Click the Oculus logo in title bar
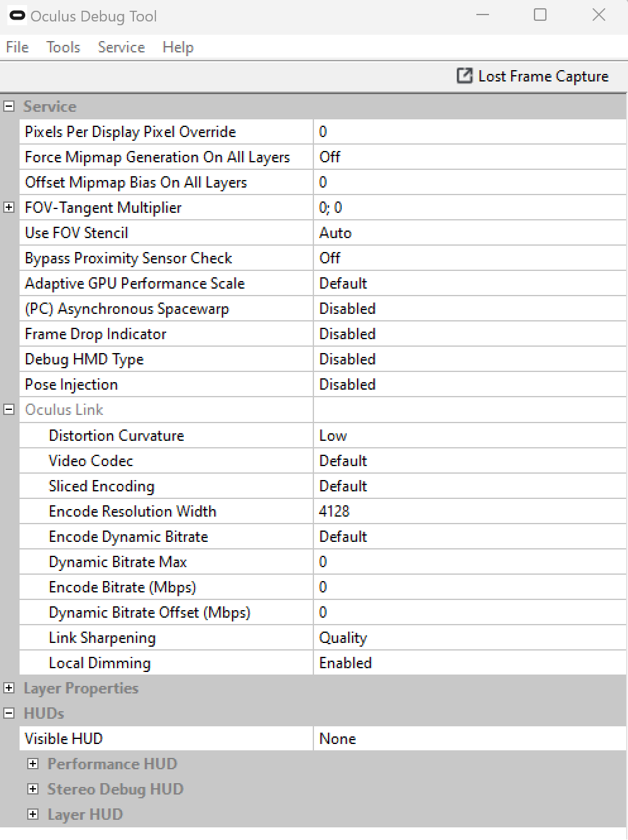Viewport: 628px width, 840px height. click(17, 16)
